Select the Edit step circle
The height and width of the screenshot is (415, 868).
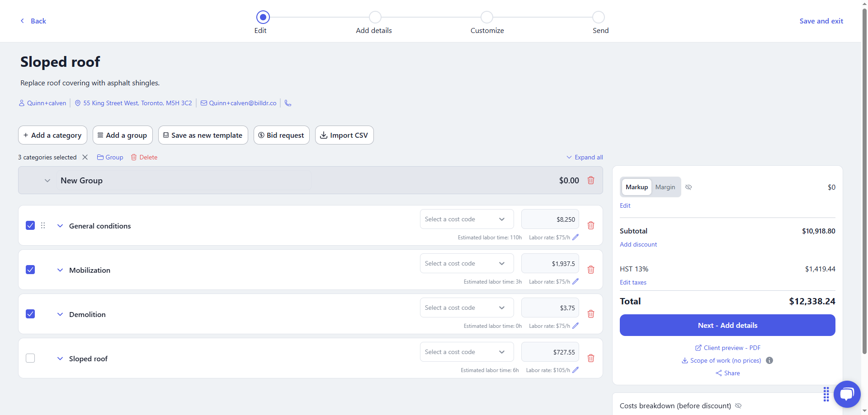263,17
